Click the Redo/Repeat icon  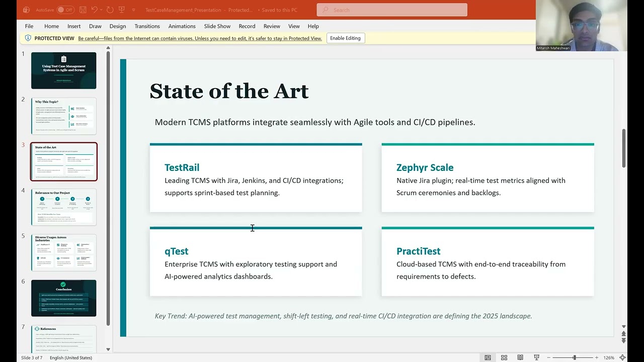110,10
